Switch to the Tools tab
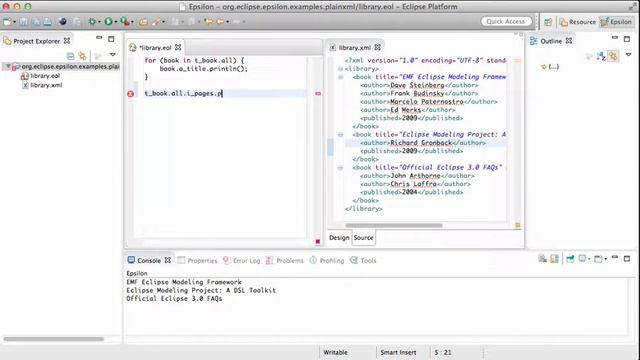Image resolution: width=640 pixels, height=360 pixels. coord(363,260)
